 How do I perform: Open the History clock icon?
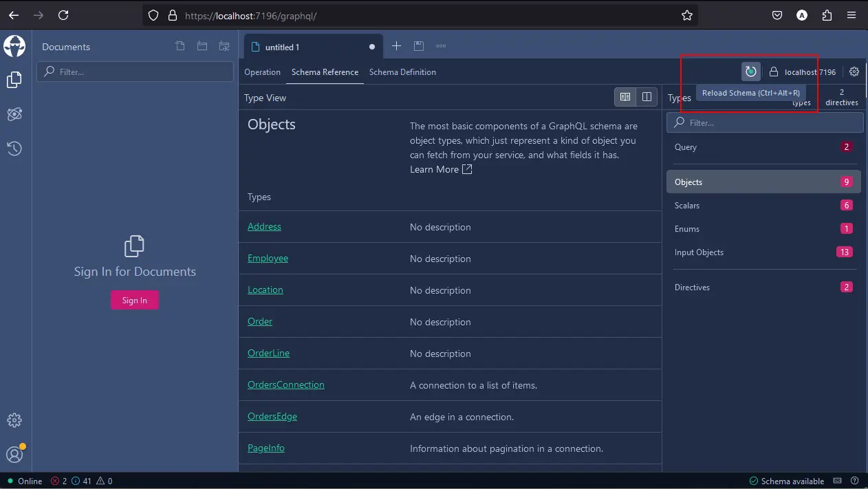pos(14,149)
